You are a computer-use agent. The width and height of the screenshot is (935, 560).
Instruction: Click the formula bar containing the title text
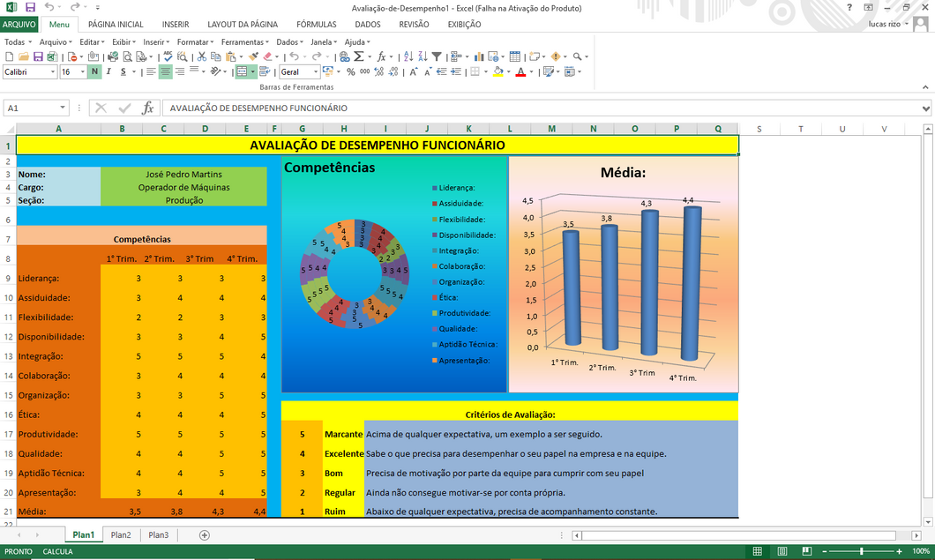(529, 108)
